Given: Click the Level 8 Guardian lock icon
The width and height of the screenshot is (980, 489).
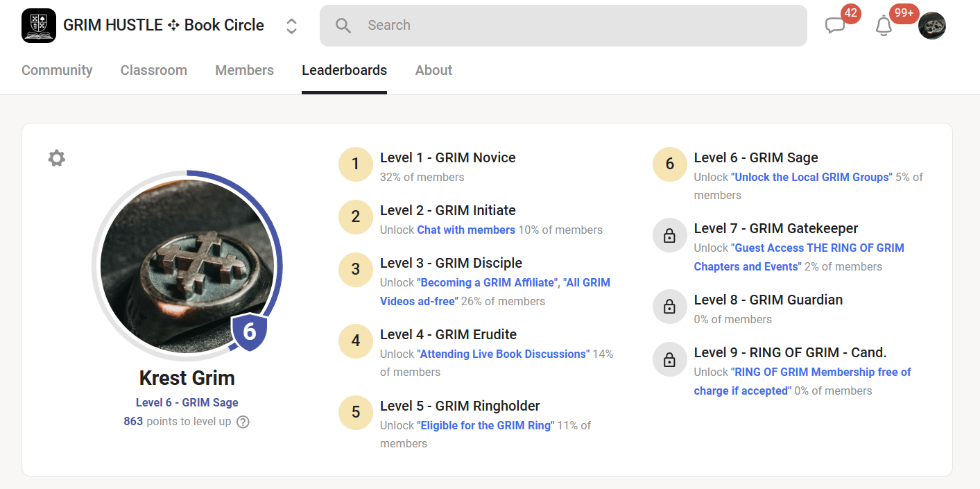Looking at the screenshot, I should pos(669,307).
